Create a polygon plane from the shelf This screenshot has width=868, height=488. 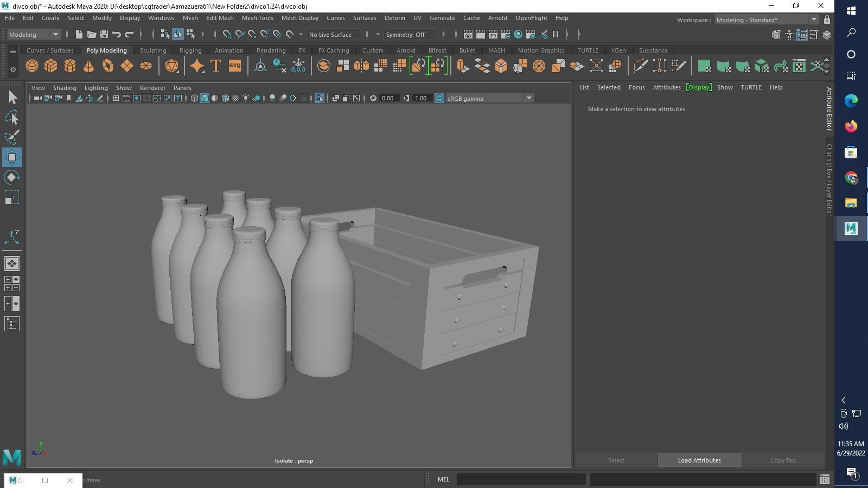point(127,66)
